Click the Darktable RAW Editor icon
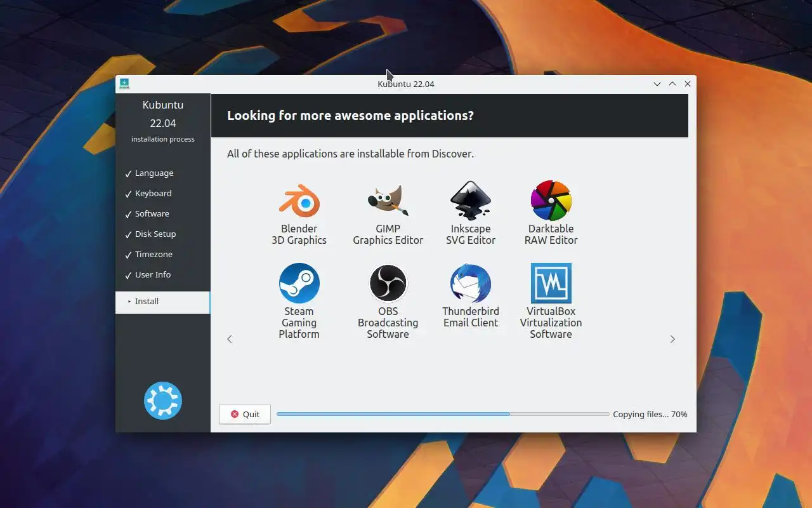Viewport: 812px width, 508px height. click(x=551, y=201)
